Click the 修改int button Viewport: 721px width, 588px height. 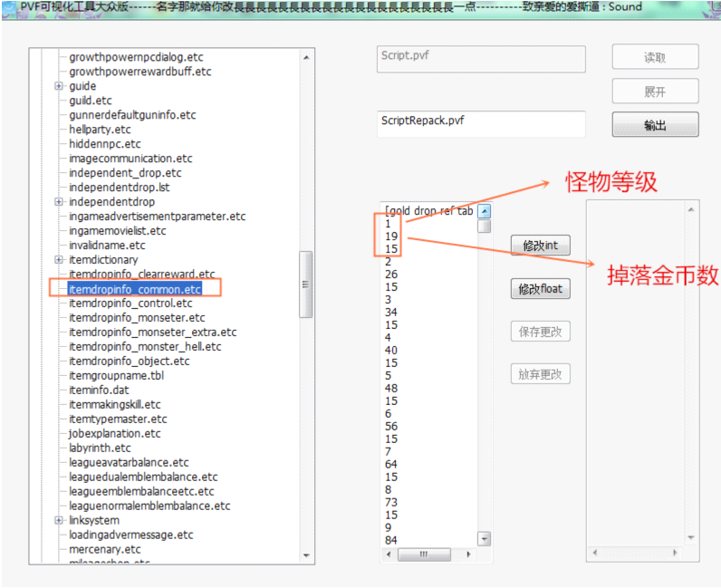pos(540,246)
